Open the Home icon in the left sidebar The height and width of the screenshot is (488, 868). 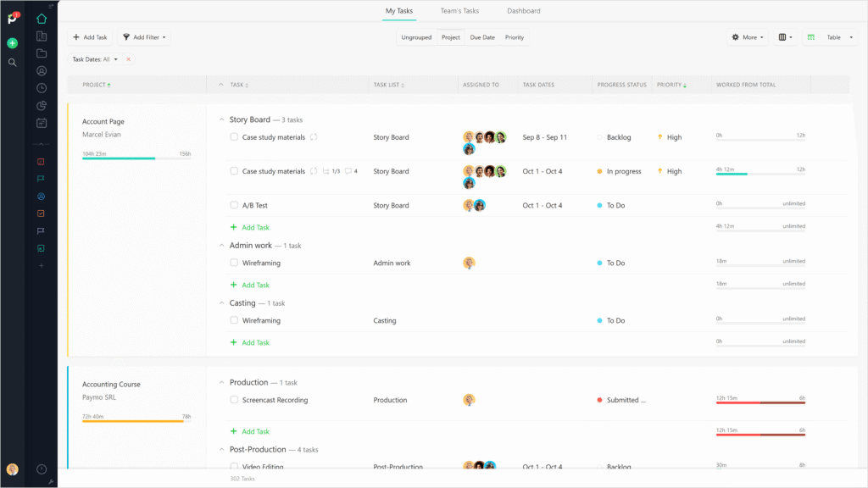(41, 17)
